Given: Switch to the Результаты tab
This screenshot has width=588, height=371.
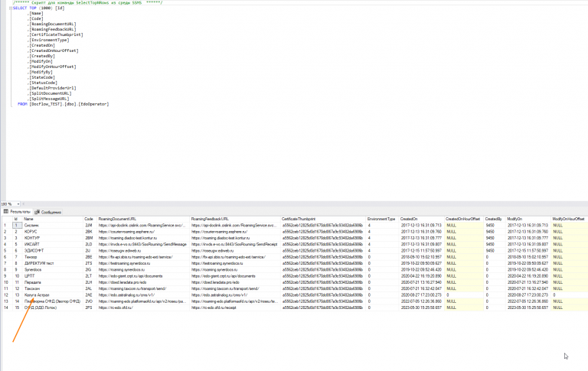Looking at the screenshot, I should 17,212.
